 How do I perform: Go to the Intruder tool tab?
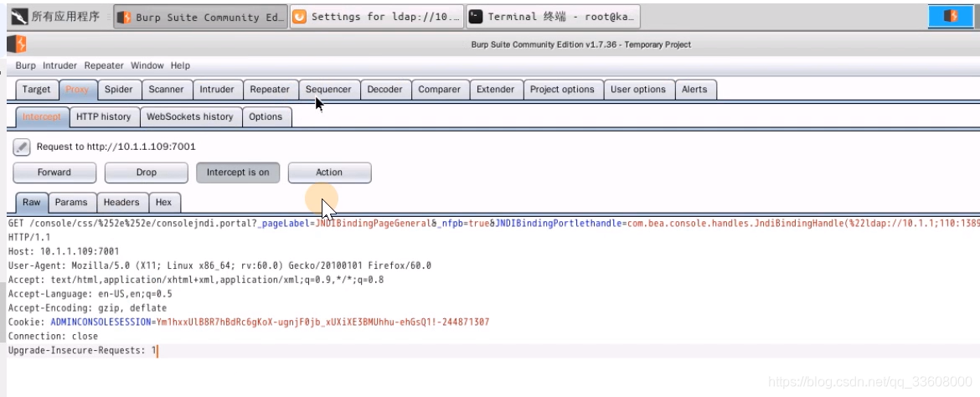point(217,90)
